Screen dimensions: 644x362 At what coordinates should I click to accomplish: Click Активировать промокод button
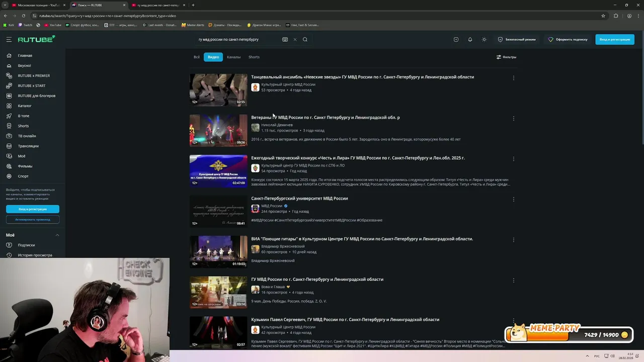point(33,219)
